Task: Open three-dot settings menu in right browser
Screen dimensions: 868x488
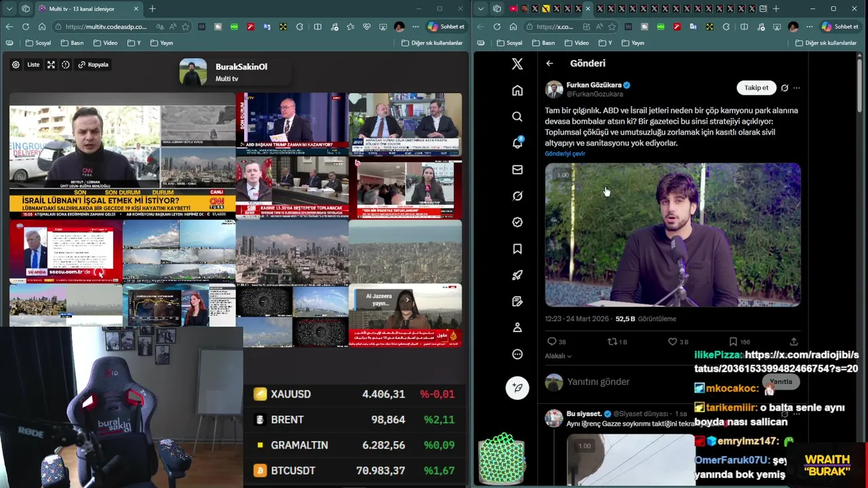Action: coord(809,26)
